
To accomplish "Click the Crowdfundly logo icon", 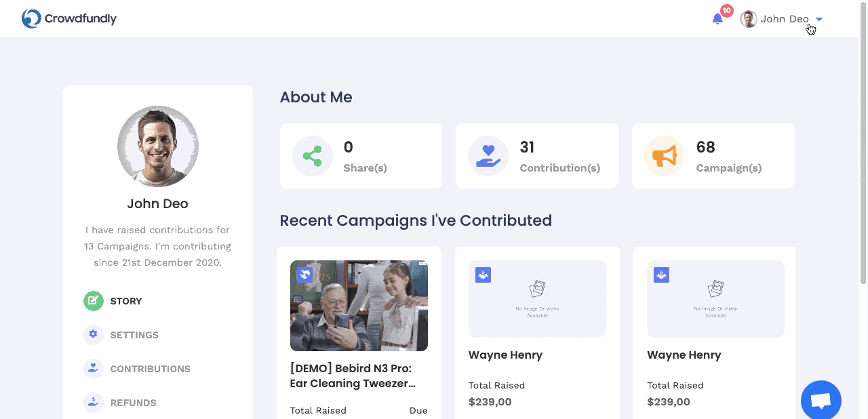I will click(31, 18).
